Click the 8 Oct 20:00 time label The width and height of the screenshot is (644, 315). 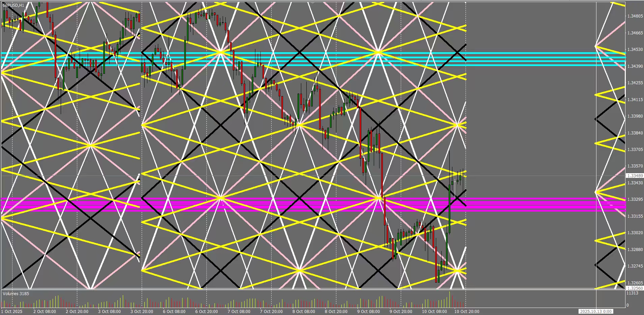(336, 312)
